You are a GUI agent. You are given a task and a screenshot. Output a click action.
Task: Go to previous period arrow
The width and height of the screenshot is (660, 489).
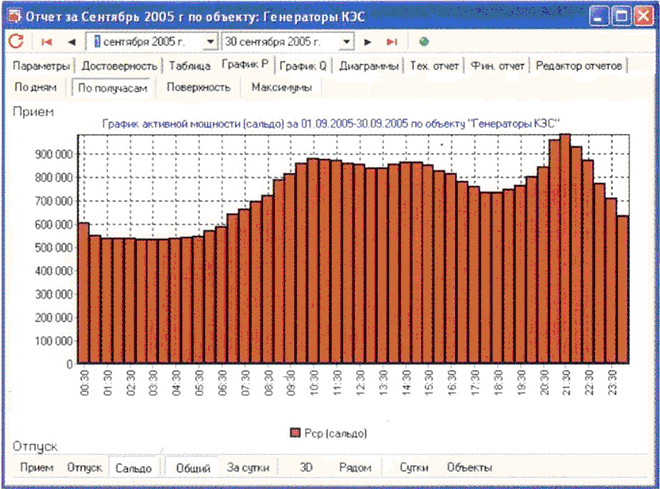pos(71,42)
